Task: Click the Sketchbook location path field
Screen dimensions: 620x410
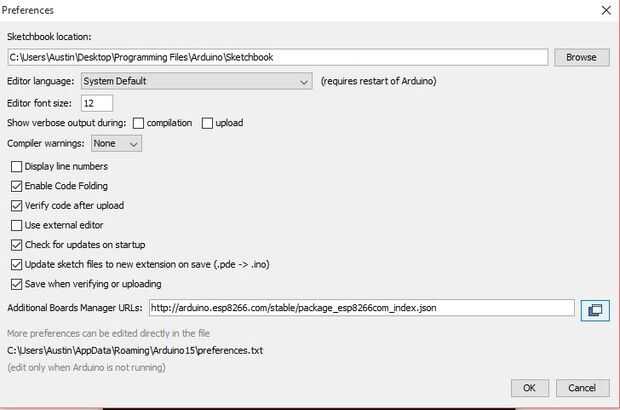Action: coord(277,57)
